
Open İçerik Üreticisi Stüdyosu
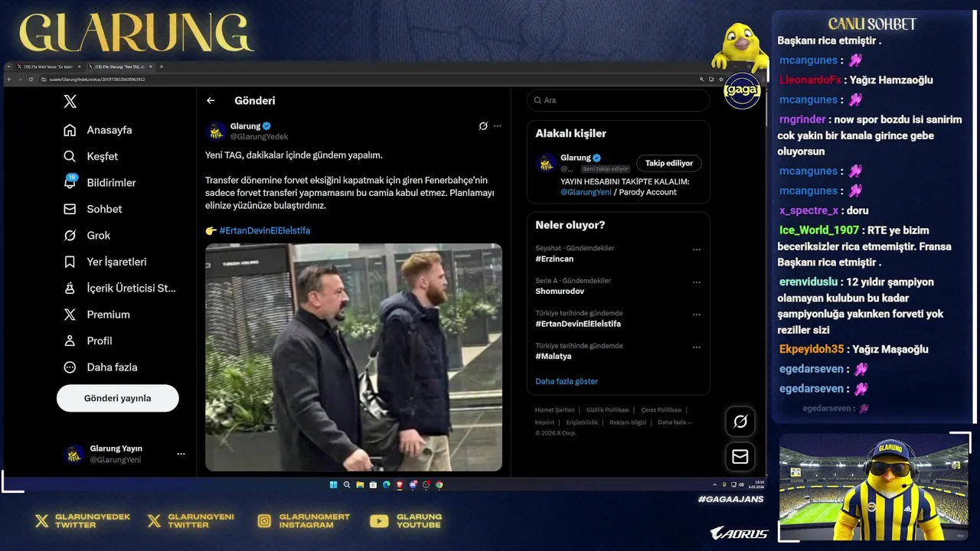tap(120, 289)
